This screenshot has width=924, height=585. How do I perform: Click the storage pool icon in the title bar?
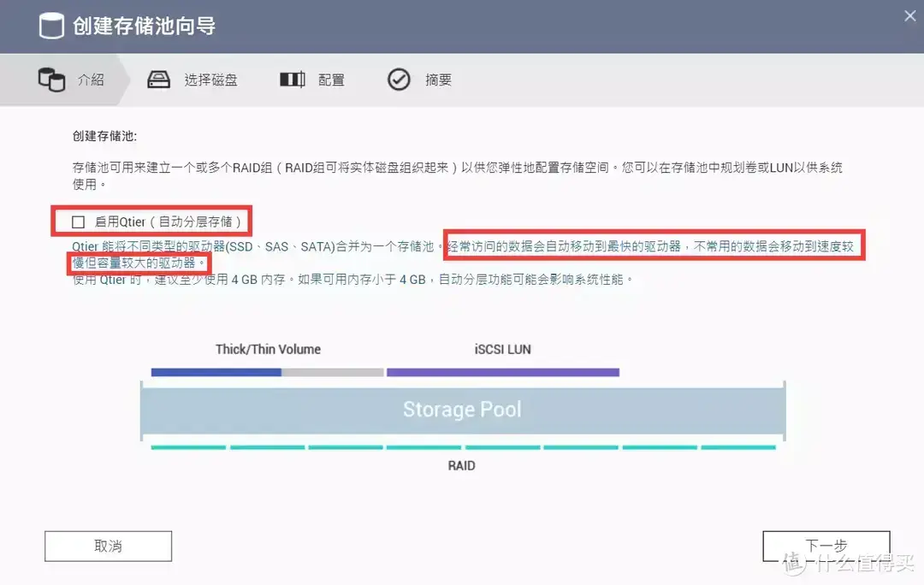pyautogui.click(x=50, y=25)
